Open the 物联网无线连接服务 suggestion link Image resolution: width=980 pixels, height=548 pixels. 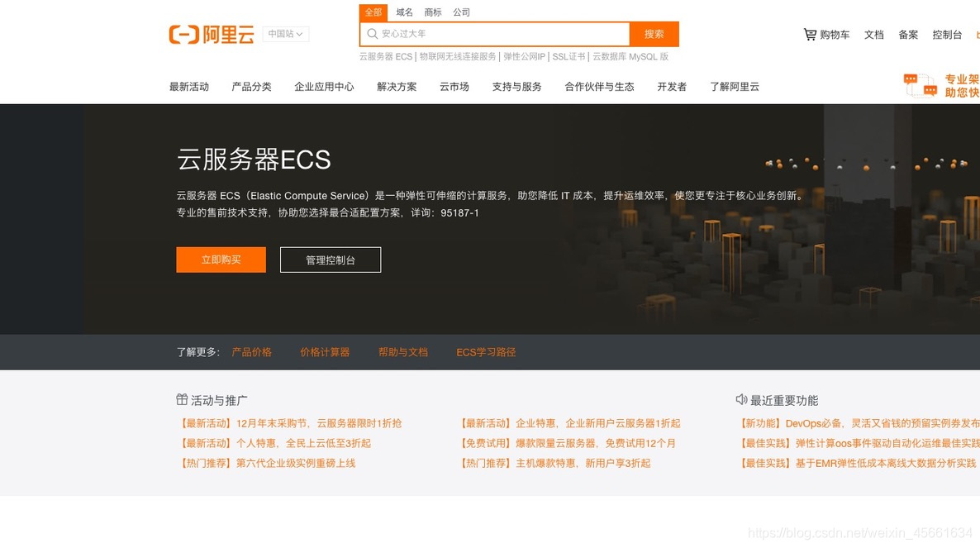(x=458, y=57)
